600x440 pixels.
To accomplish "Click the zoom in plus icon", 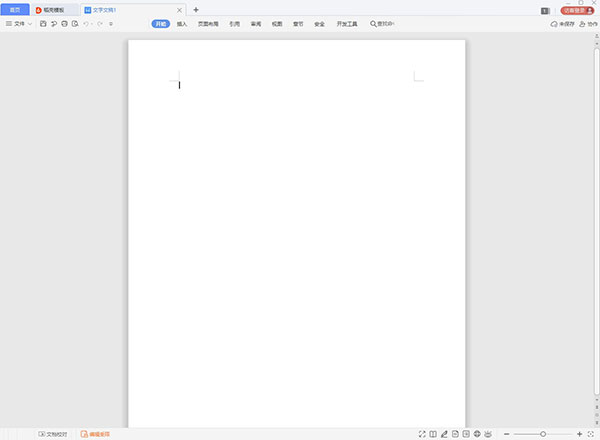I will [x=579, y=434].
